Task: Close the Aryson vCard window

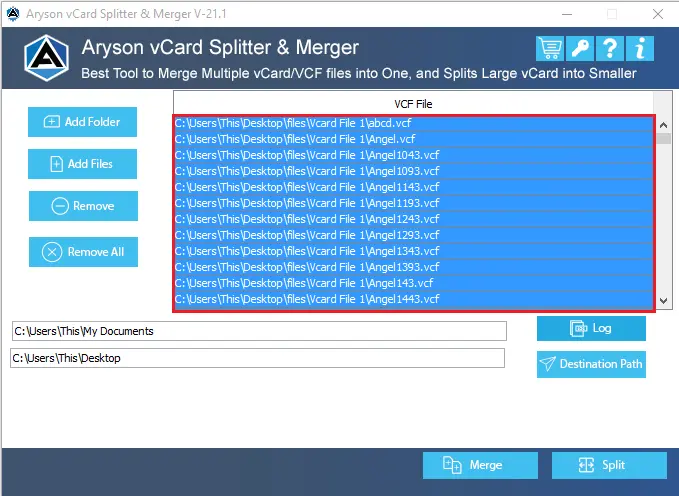Action: tap(658, 14)
